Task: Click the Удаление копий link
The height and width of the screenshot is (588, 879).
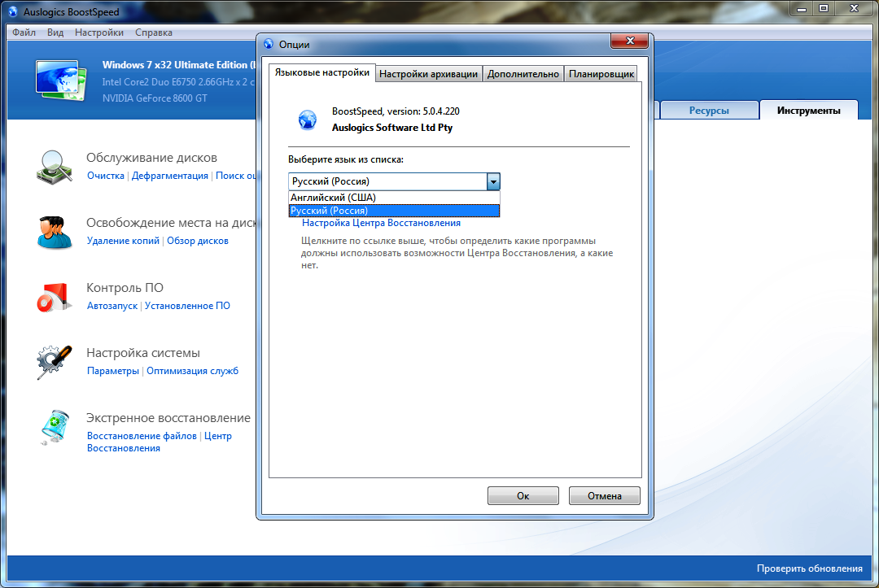Action: pos(124,241)
